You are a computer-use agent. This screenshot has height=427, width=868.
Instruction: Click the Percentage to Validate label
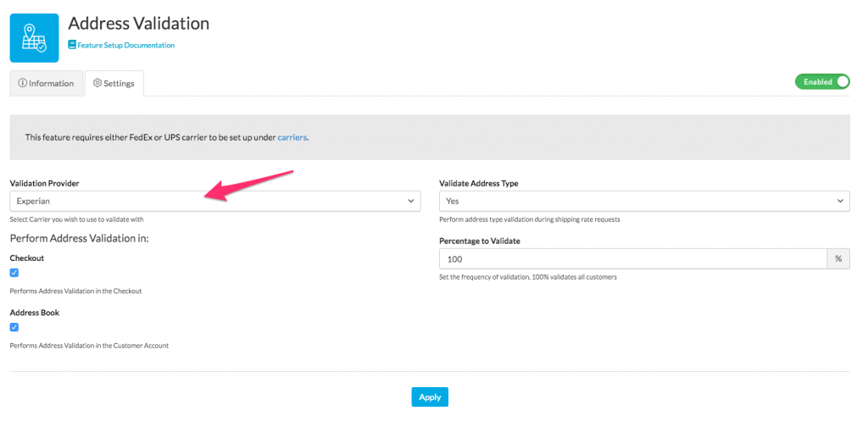[x=480, y=241]
